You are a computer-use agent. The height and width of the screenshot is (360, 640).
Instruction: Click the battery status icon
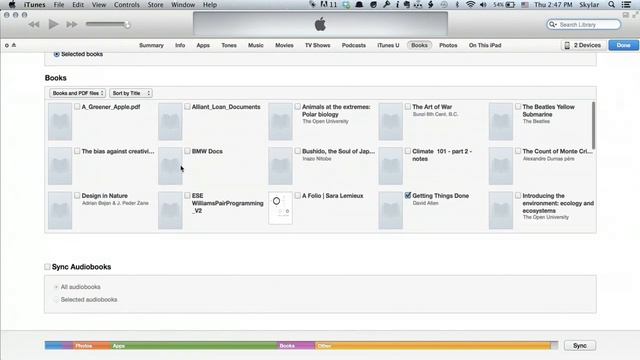click(510, 4)
